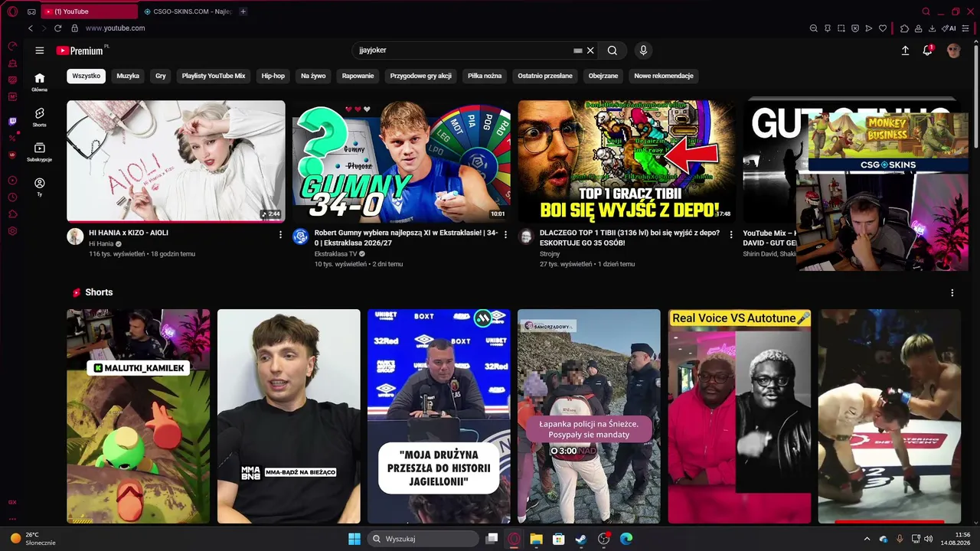The image size is (980, 551).
Task: Click the Opera snapshot capture icon
Action: pos(841,28)
